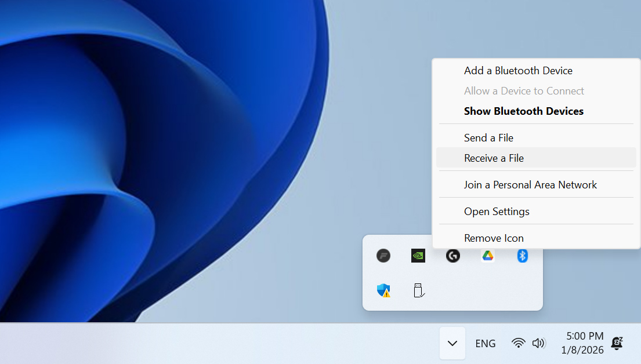Open the clock showing 5:00 PM

(x=584, y=343)
